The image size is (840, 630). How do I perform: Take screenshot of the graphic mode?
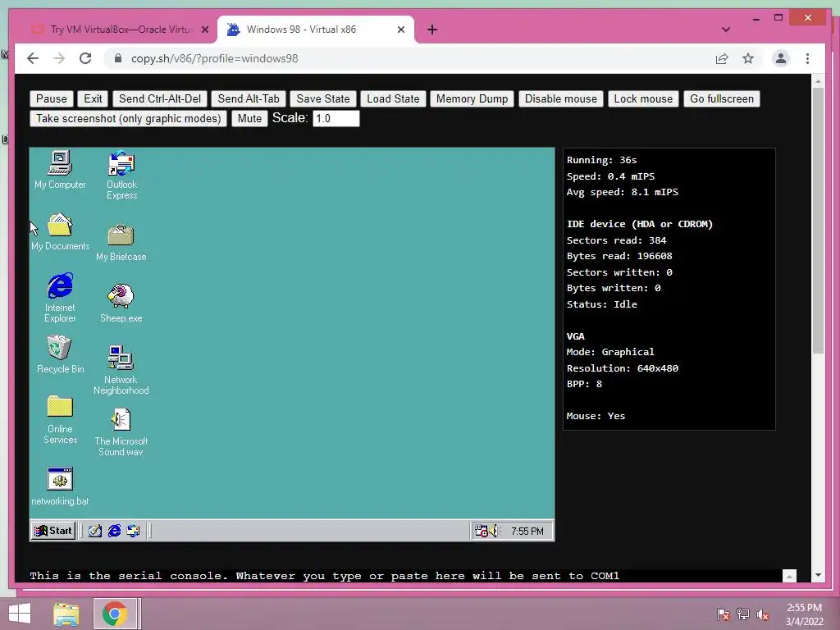(x=129, y=118)
